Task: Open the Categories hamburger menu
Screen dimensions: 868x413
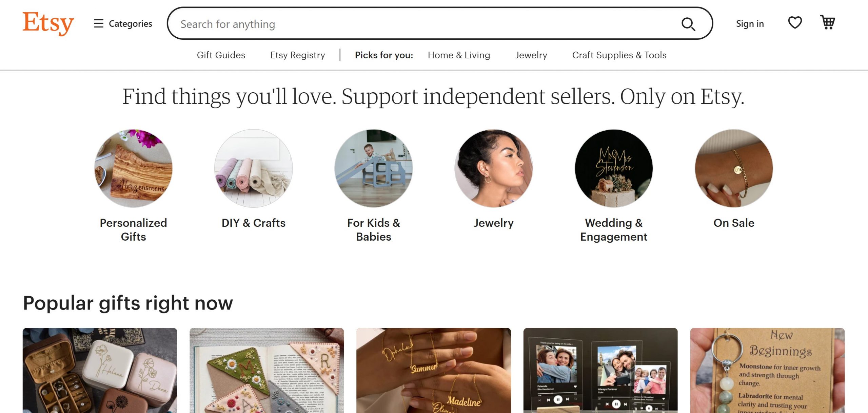Action: pos(123,24)
